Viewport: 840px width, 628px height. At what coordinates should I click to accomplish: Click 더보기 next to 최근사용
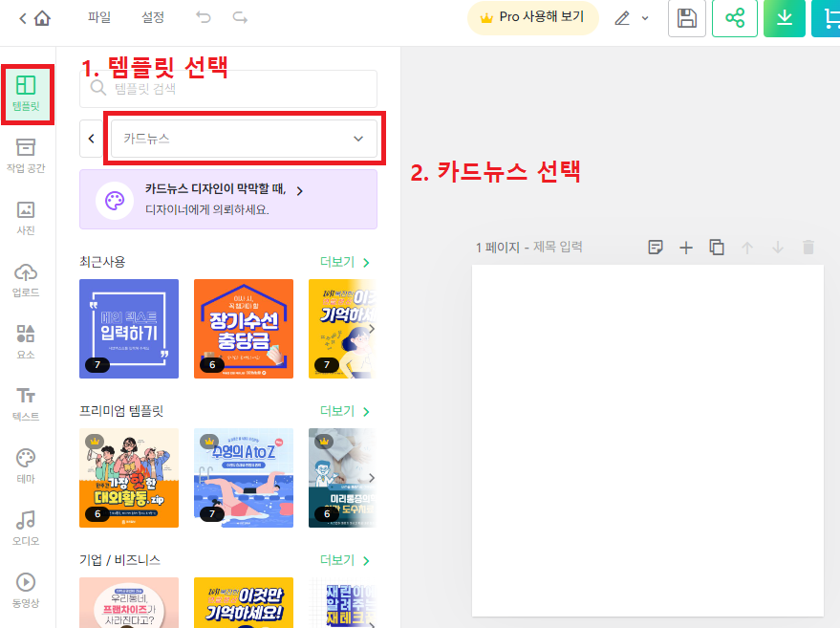(x=344, y=262)
